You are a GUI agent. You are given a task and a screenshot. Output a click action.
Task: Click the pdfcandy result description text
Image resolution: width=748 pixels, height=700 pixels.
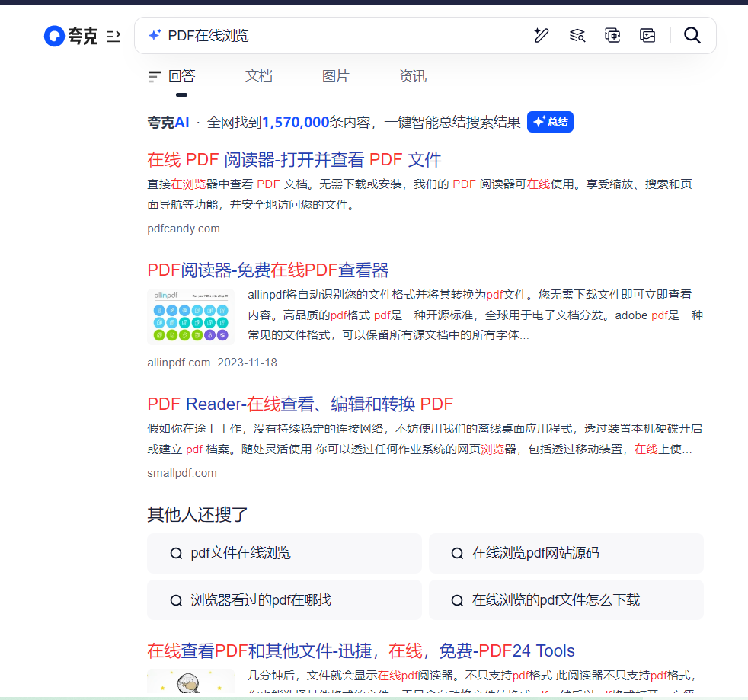click(420, 194)
